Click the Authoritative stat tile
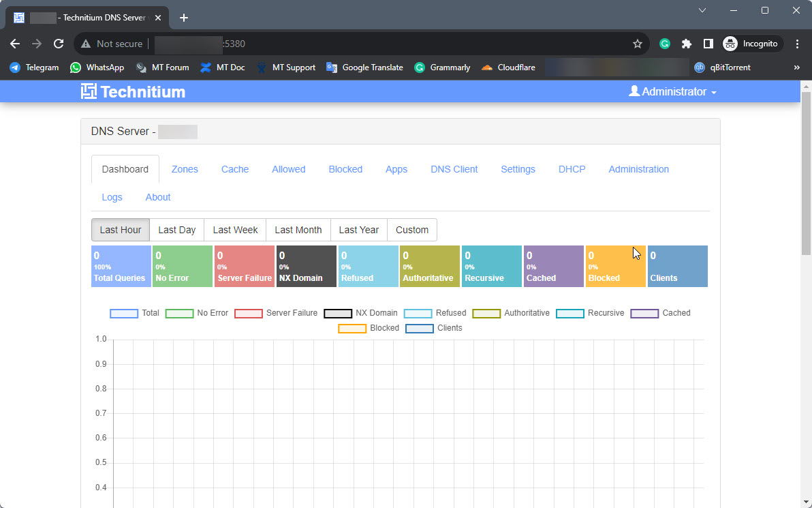Image resolution: width=812 pixels, height=508 pixels. (x=430, y=267)
